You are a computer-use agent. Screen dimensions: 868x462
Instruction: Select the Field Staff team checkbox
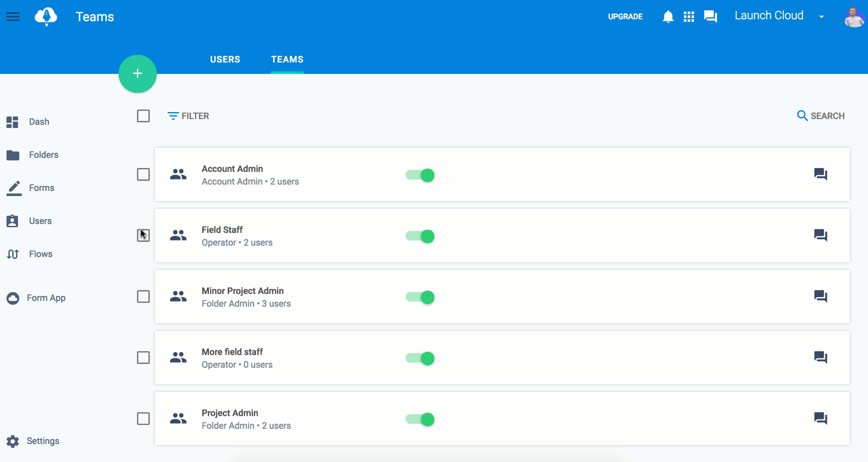coord(143,235)
